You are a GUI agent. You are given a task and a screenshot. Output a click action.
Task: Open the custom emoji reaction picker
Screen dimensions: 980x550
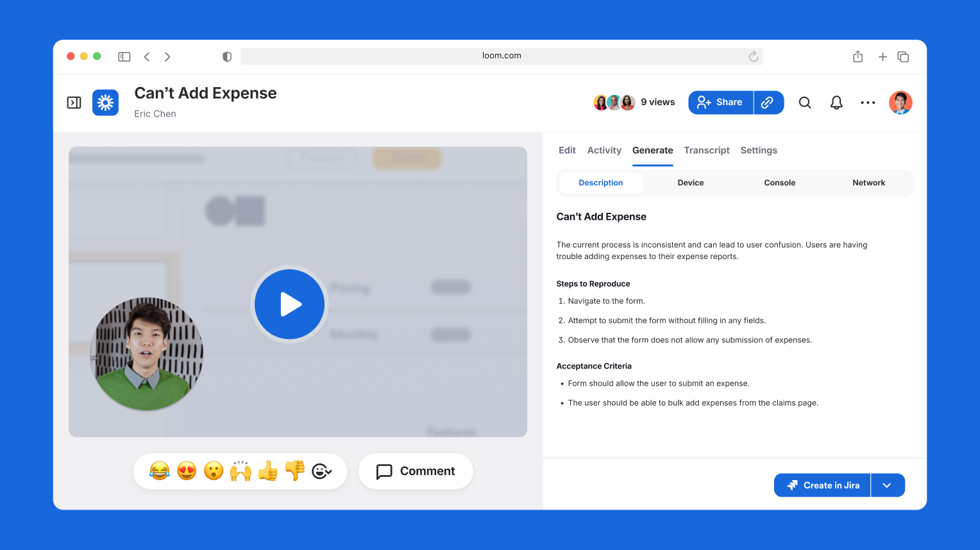(322, 471)
